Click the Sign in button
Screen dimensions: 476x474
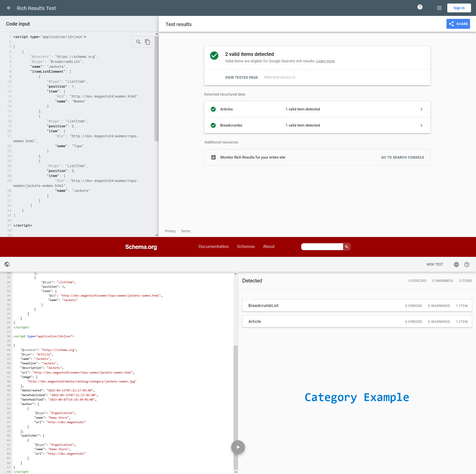459,8
